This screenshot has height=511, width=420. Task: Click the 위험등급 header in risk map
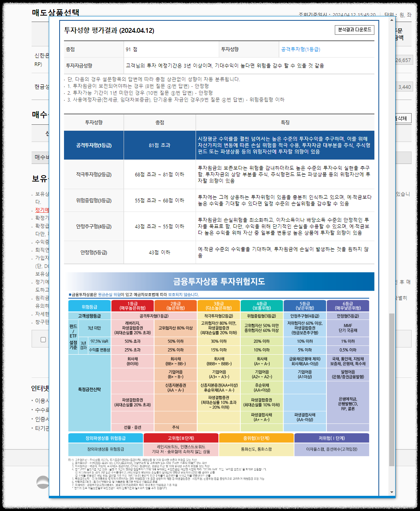click(90, 306)
